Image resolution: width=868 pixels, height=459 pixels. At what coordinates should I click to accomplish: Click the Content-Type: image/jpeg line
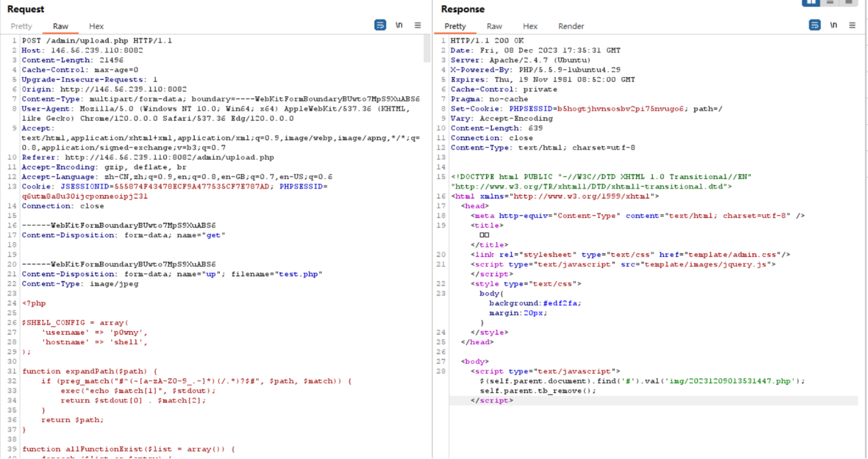[x=80, y=283]
